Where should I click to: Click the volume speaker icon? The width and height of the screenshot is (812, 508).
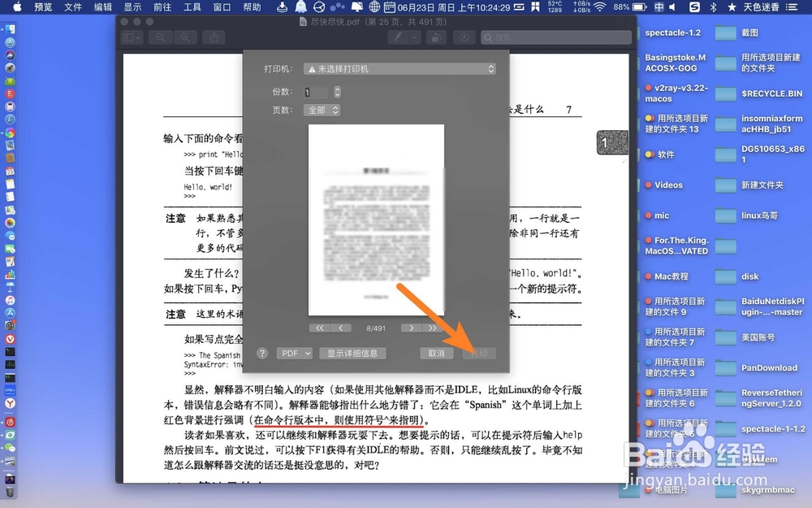[x=672, y=7]
